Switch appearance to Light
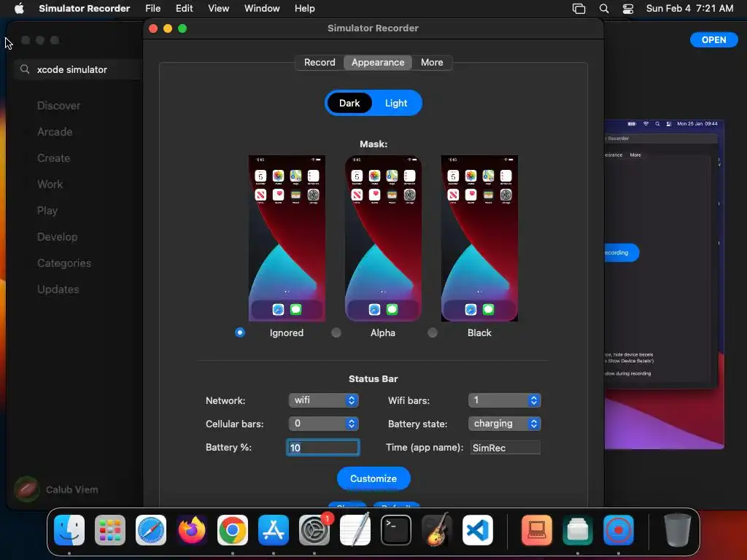This screenshot has width=747, height=560. pos(396,103)
